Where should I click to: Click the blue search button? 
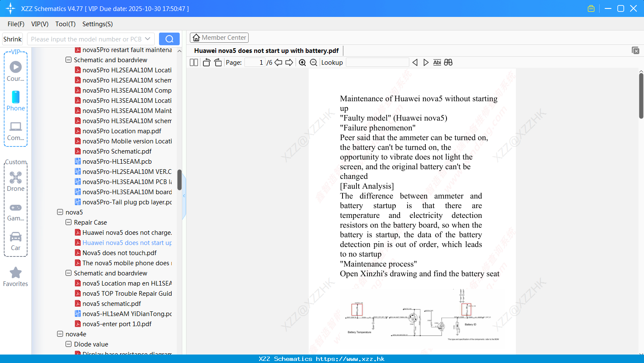pos(169,39)
